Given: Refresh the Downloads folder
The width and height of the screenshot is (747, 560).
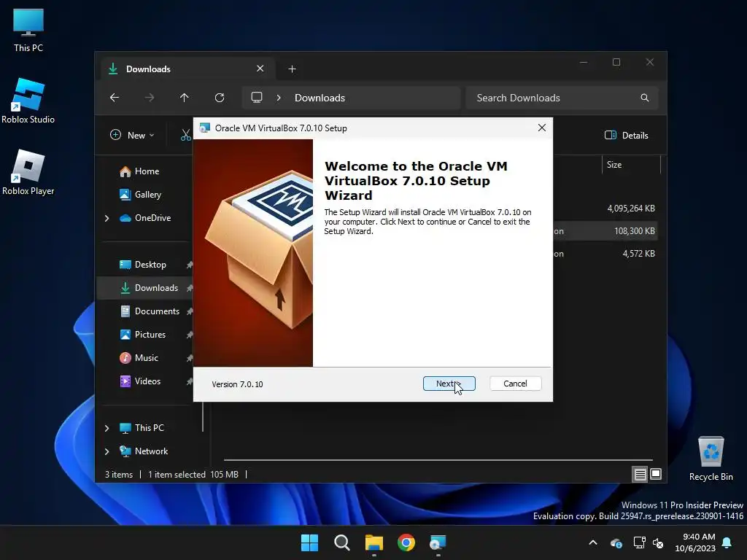Looking at the screenshot, I should (x=220, y=98).
